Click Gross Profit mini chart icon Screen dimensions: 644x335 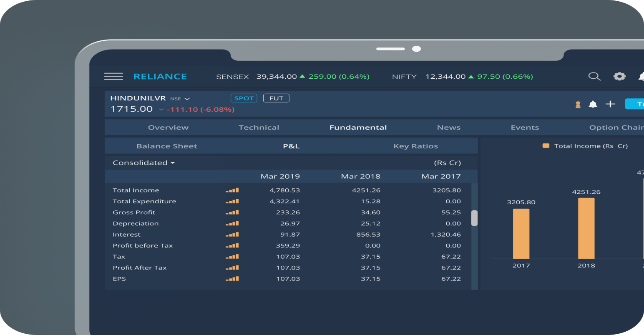pyautogui.click(x=232, y=212)
